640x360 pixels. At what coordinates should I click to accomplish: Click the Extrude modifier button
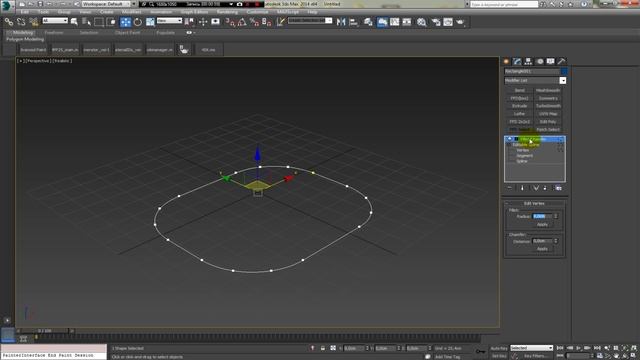519,106
